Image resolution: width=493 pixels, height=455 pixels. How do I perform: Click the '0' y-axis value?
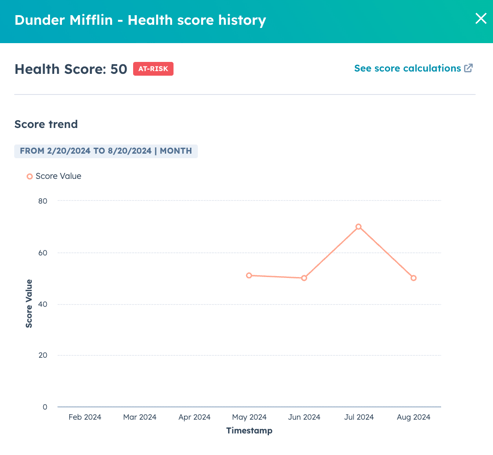click(x=45, y=407)
